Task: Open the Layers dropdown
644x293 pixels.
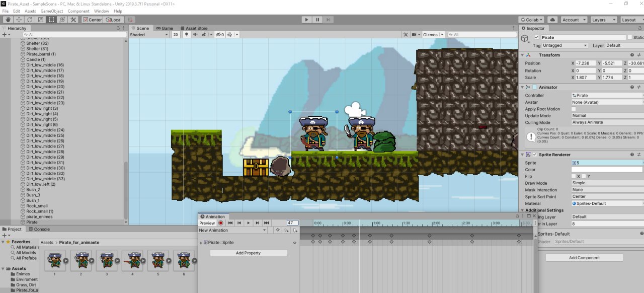Action: [603, 20]
